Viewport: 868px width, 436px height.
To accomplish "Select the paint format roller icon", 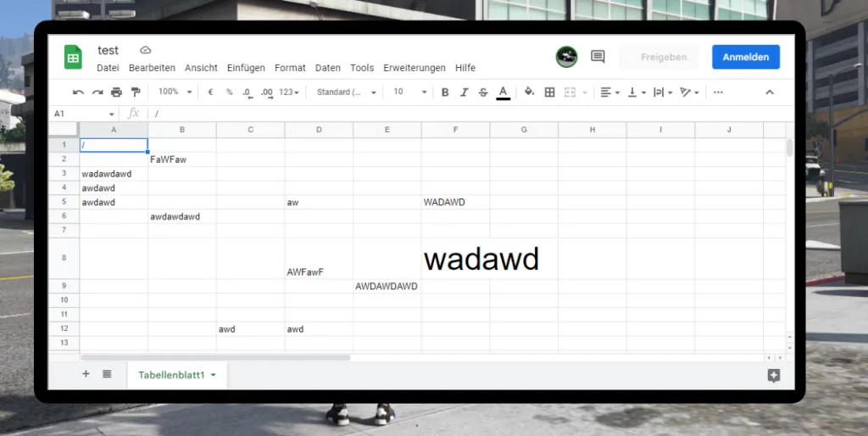I will click(136, 92).
